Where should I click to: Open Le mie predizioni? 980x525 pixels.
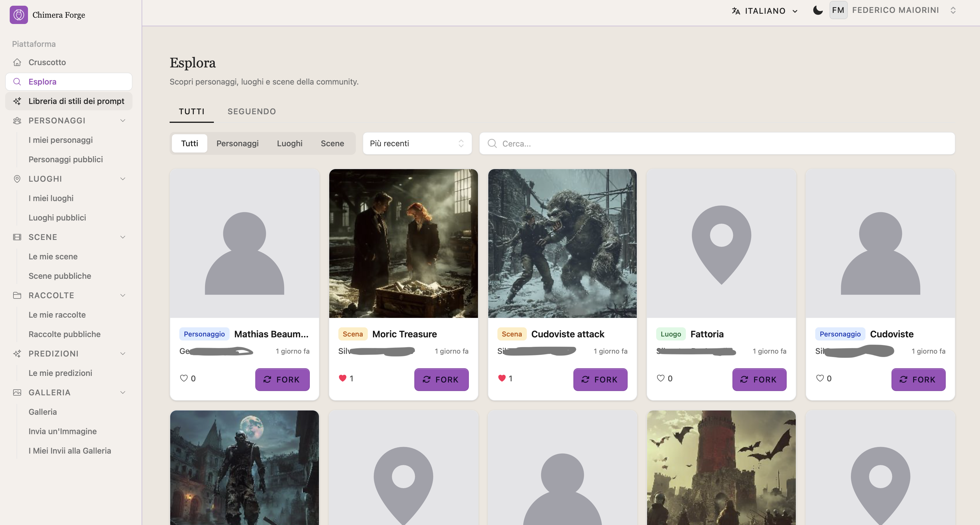(60, 372)
